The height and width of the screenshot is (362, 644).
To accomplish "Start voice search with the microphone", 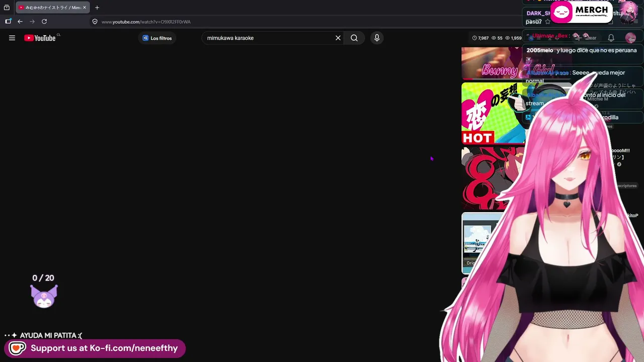I will [377, 38].
